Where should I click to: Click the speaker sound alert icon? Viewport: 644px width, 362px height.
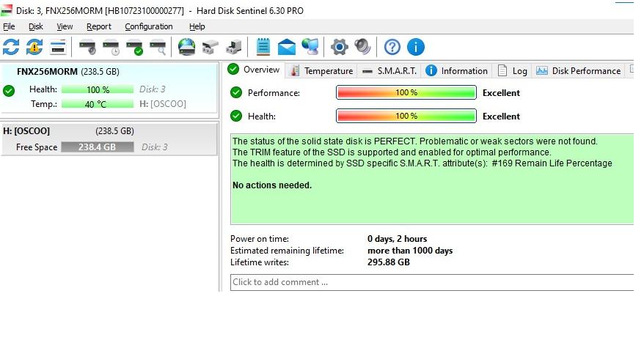tap(362, 48)
